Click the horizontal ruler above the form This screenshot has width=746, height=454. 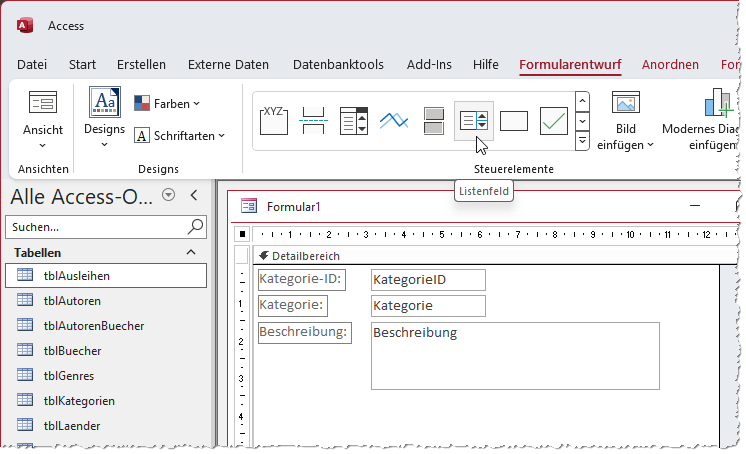(x=495, y=234)
